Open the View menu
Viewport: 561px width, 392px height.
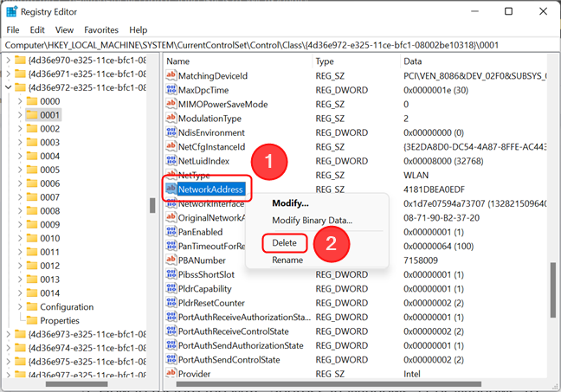64,30
